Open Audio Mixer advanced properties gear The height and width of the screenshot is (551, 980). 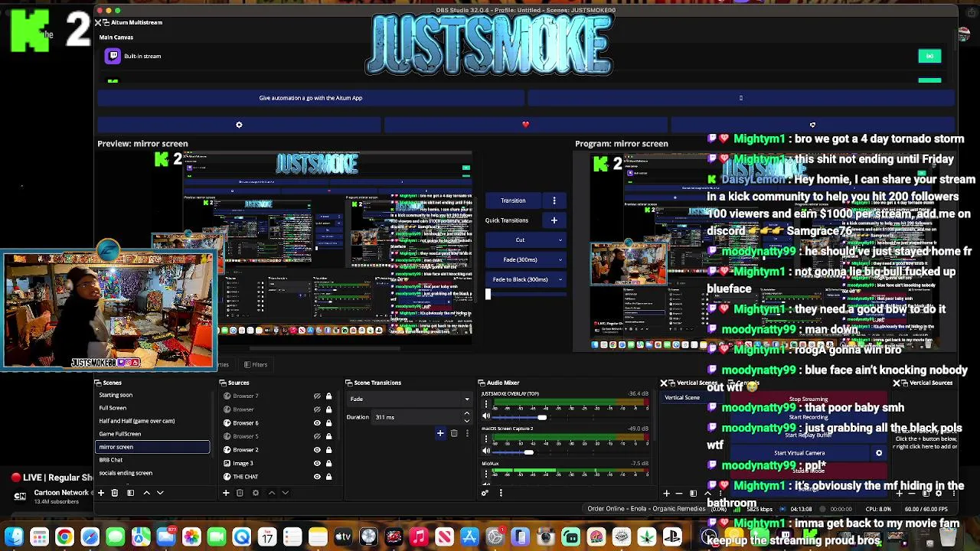click(x=485, y=493)
